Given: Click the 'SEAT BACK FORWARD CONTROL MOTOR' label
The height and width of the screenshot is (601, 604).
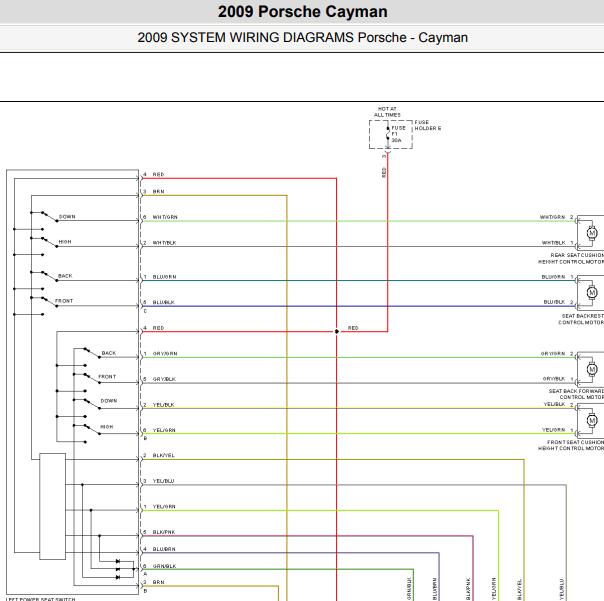Looking at the screenshot, I should 576,394.
